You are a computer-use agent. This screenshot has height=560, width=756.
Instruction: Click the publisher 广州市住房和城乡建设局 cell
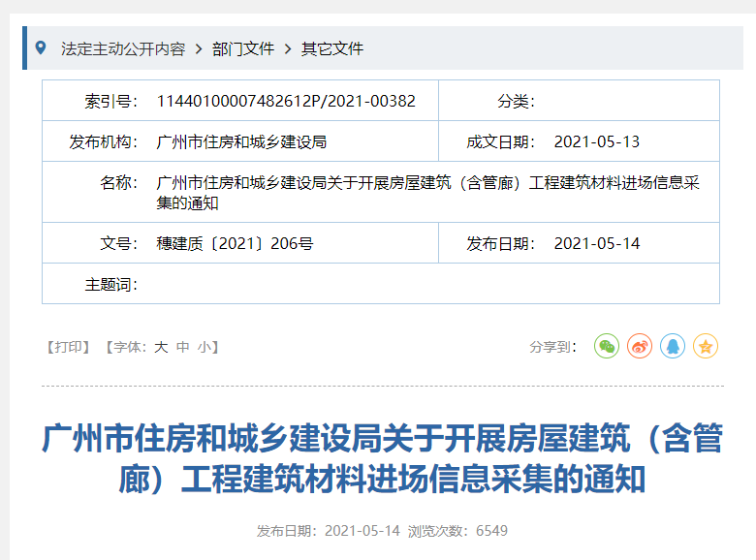pos(241,141)
